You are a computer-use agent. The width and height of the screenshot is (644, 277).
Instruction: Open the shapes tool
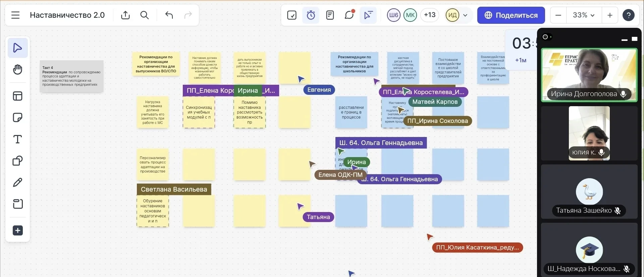(18, 161)
